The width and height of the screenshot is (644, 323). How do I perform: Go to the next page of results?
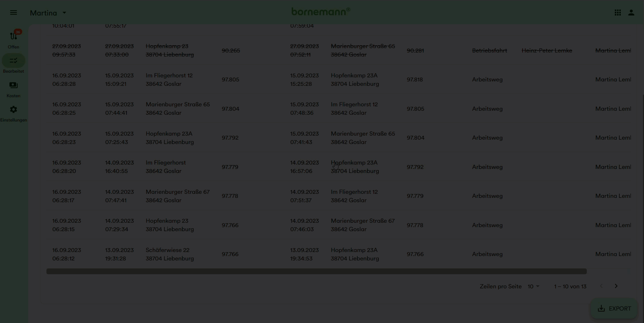point(616,286)
